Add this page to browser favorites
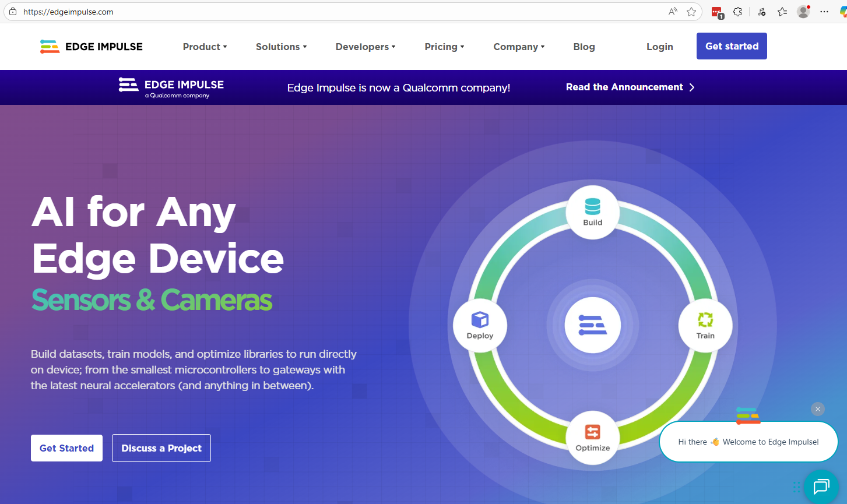The height and width of the screenshot is (504, 847). 691,12
